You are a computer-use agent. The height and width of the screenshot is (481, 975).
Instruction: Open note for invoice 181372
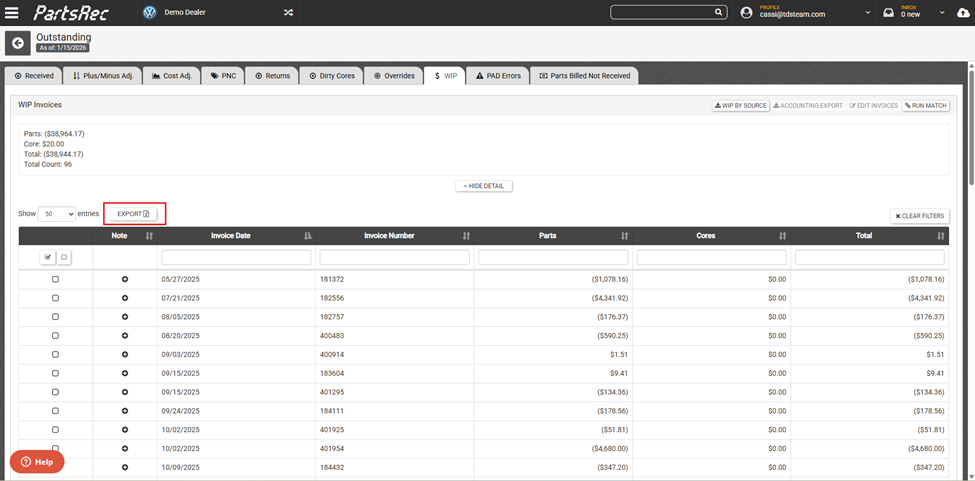(x=125, y=280)
